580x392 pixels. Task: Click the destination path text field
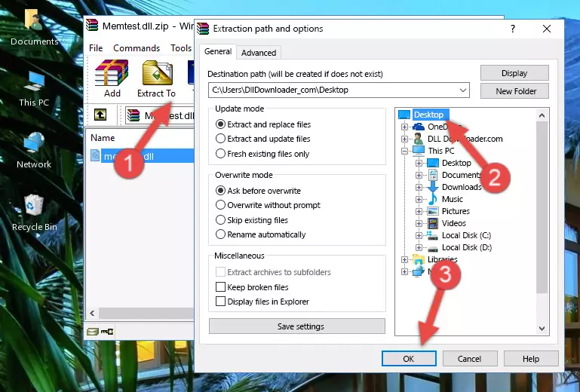[339, 90]
